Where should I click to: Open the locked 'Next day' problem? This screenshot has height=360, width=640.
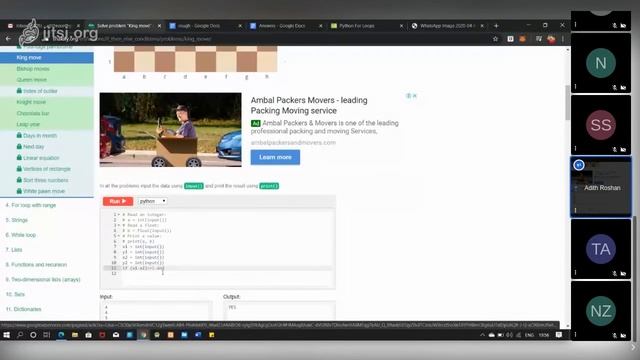[47, 147]
